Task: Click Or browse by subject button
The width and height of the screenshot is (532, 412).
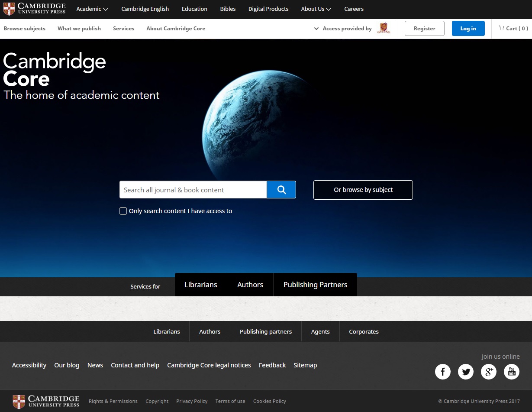Action: (x=363, y=190)
